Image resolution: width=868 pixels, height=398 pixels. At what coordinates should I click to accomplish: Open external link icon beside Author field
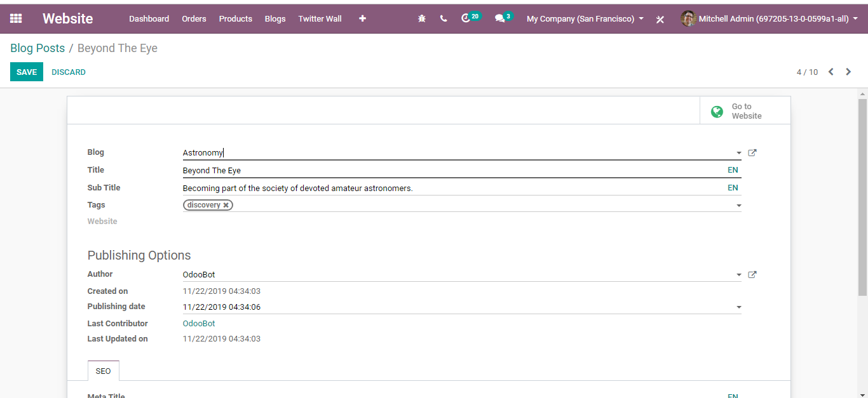(752, 275)
